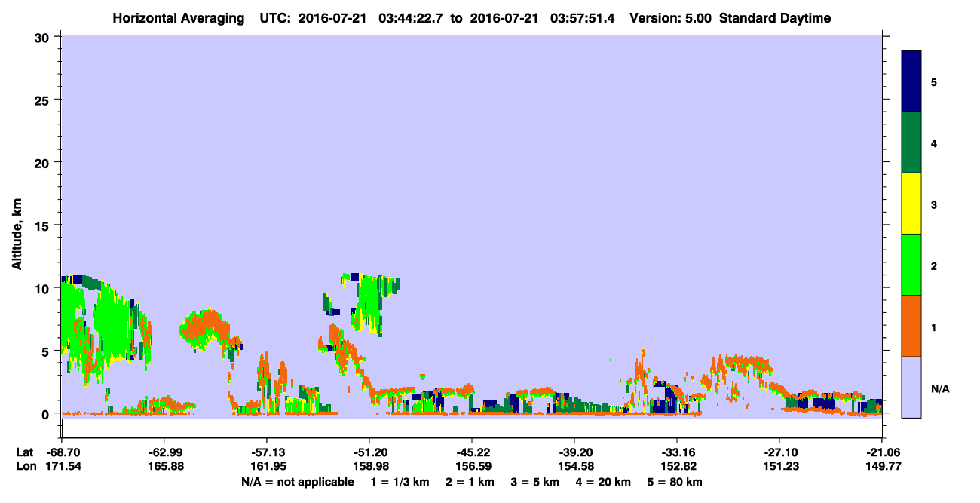Click the legend text '4 = 20 km'
This screenshot has height=503, width=980.
(x=604, y=482)
